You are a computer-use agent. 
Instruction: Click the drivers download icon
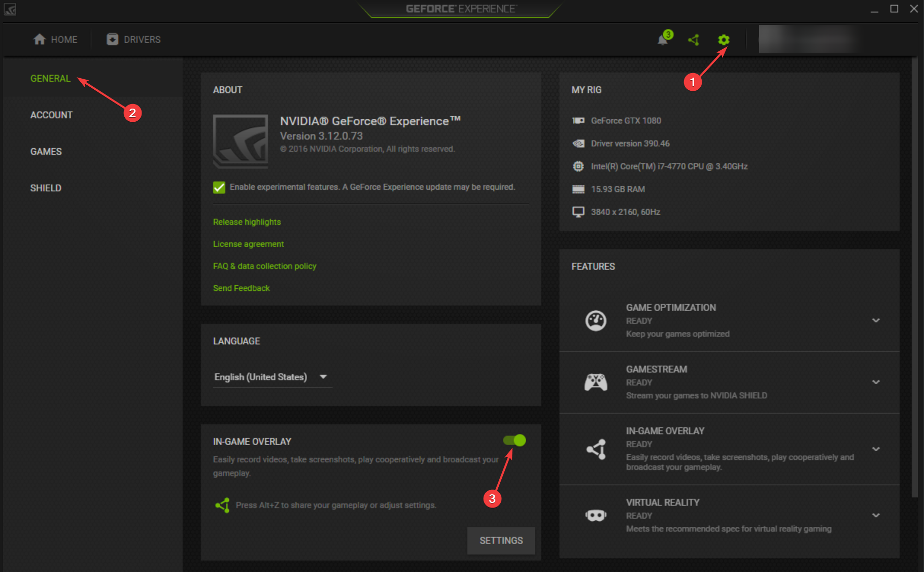pos(112,39)
